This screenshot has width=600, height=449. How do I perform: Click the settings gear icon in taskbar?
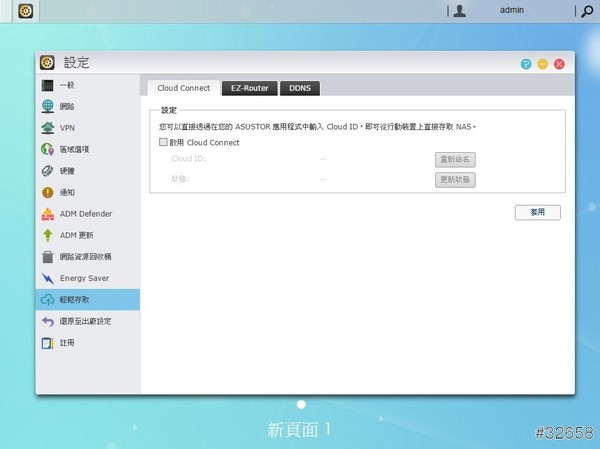pos(26,11)
